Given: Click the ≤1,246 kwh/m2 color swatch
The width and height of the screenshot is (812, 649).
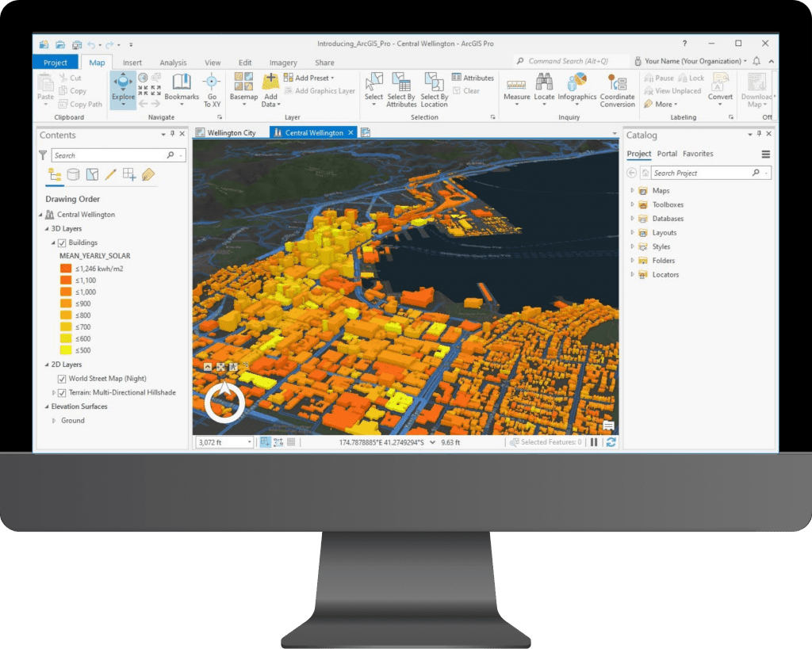Looking at the screenshot, I should tap(66, 269).
